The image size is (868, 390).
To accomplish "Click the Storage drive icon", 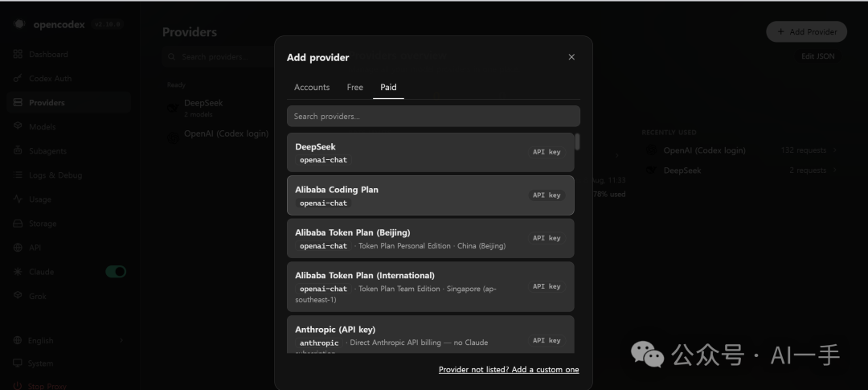I will click(x=18, y=224).
